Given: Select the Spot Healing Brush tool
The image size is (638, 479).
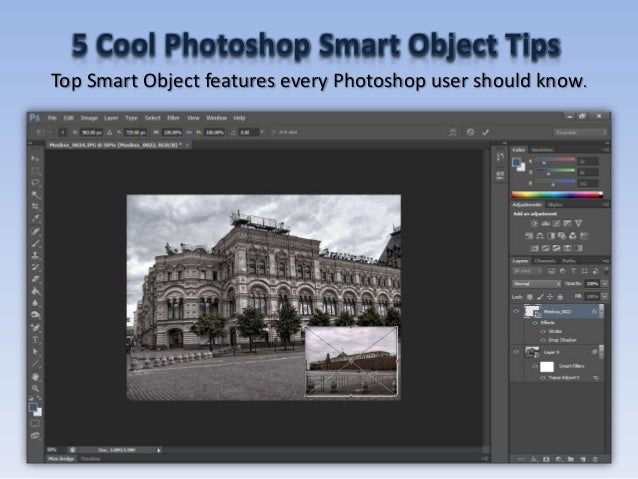Looking at the screenshot, I should coord(35,232).
